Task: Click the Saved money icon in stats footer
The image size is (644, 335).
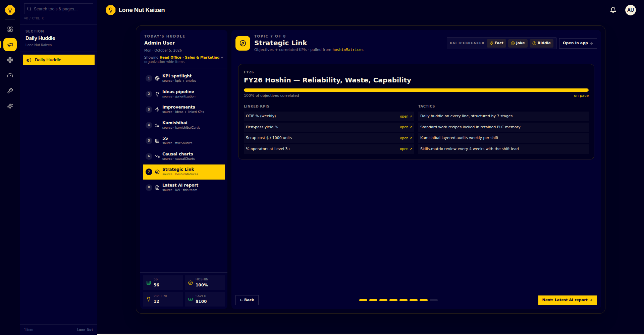Action: (x=191, y=299)
